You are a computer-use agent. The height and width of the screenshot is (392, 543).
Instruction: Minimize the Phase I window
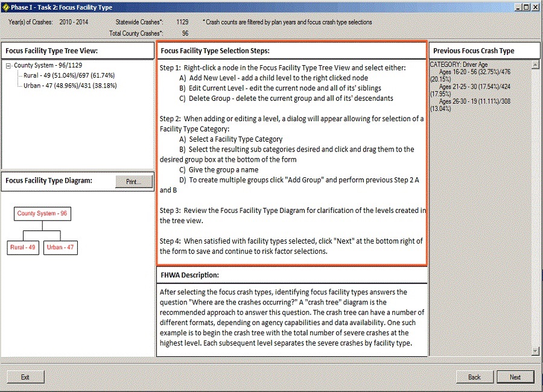[x=518, y=7]
